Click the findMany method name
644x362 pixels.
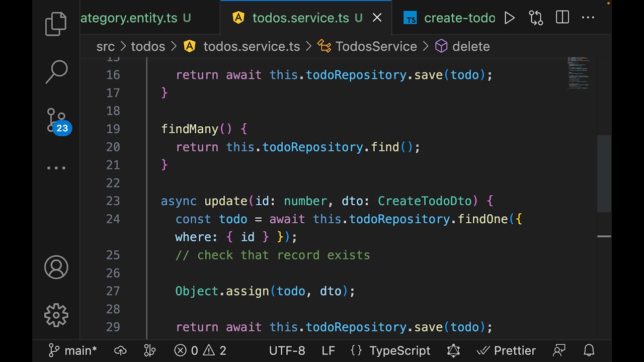[190, 129]
